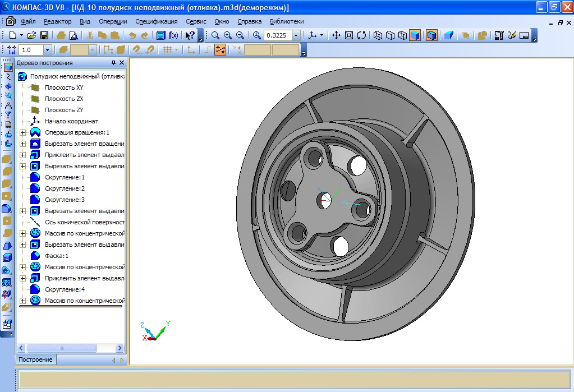Screen dimensions: 574x392
Task: Toggle shaded with edges display mode
Action: [431, 35]
